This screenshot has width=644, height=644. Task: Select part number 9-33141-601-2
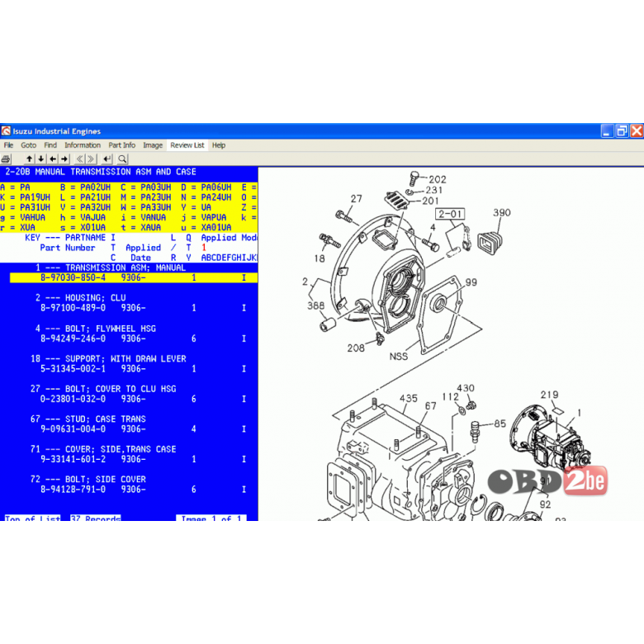tap(73, 459)
